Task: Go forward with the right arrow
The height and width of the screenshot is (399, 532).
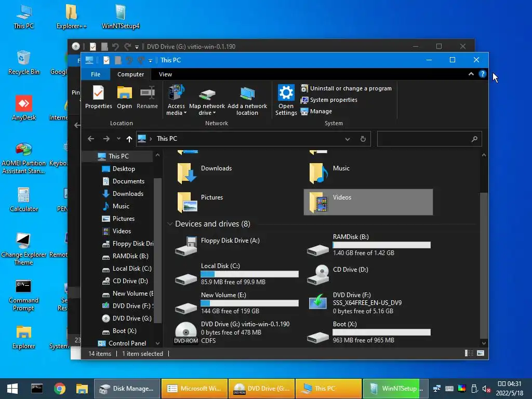Action: coord(106,139)
